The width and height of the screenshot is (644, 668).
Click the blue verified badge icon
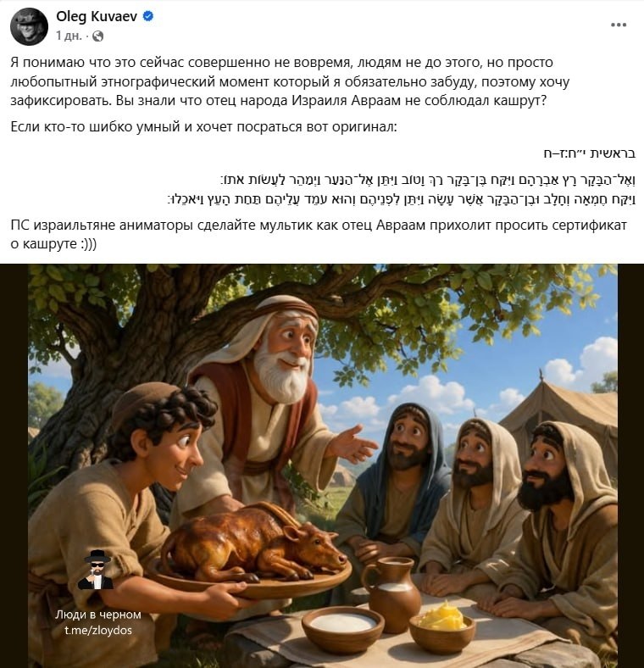coord(147,17)
